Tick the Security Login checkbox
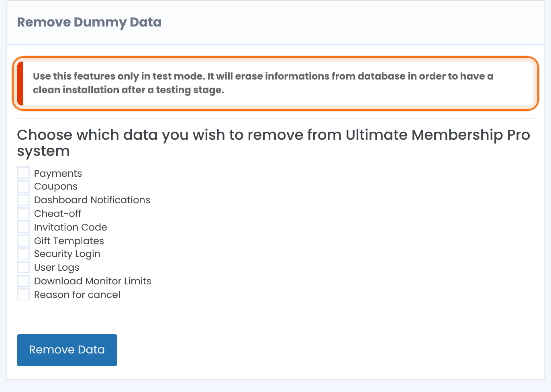Screen dimensions: 551x392 point(23,254)
